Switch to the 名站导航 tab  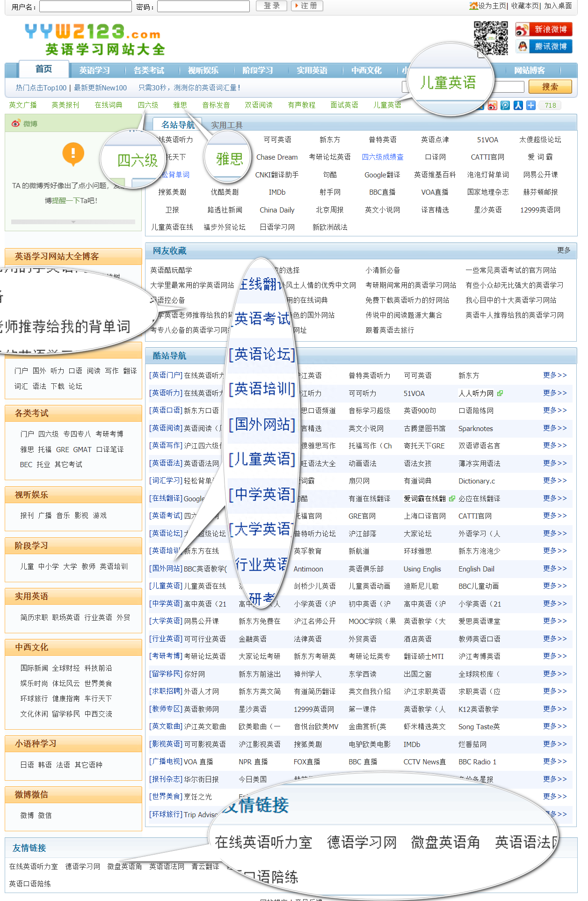point(178,125)
